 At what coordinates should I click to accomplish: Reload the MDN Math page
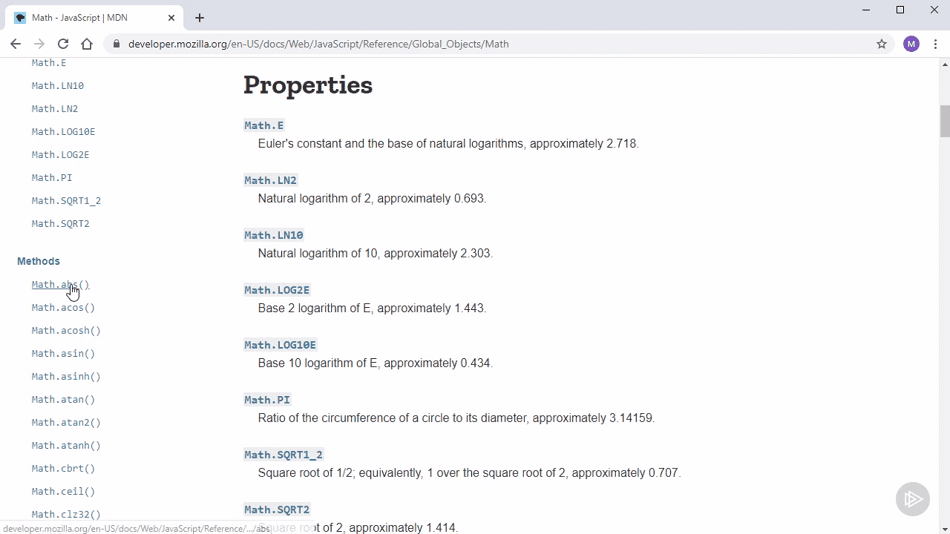coord(63,44)
